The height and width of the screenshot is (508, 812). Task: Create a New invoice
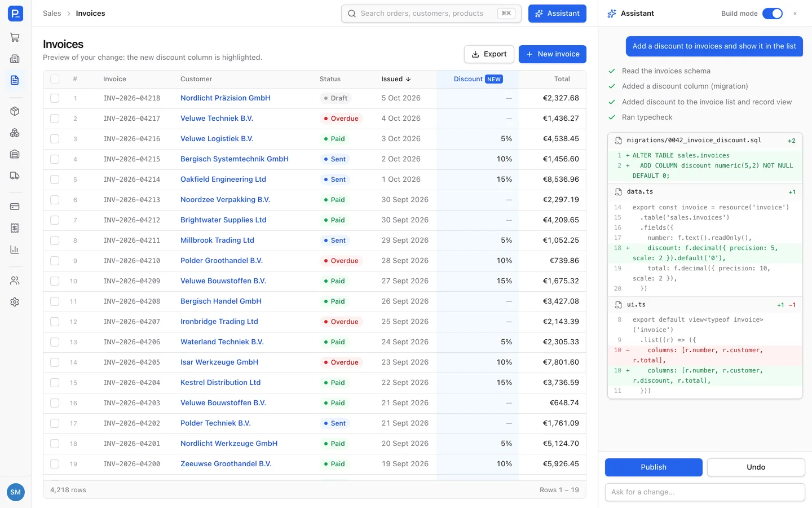pyautogui.click(x=553, y=54)
